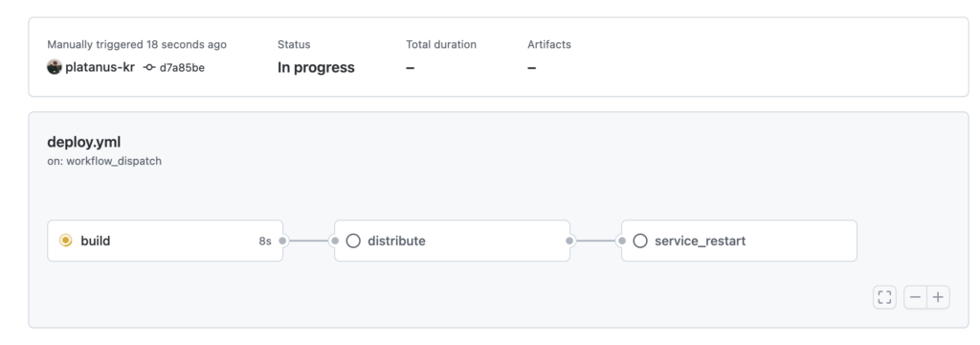
Task: Click the deploy.yml workflow title
Action: (x=84, y=142)
